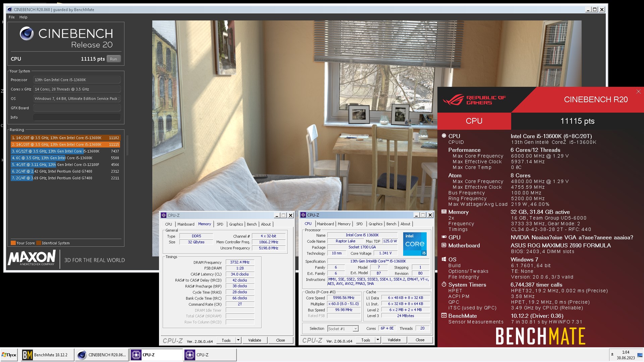This screenshot has width=644, height=362.
Task: Activate the first CPU-Z taskbar item
Action: tap(156, 355)
